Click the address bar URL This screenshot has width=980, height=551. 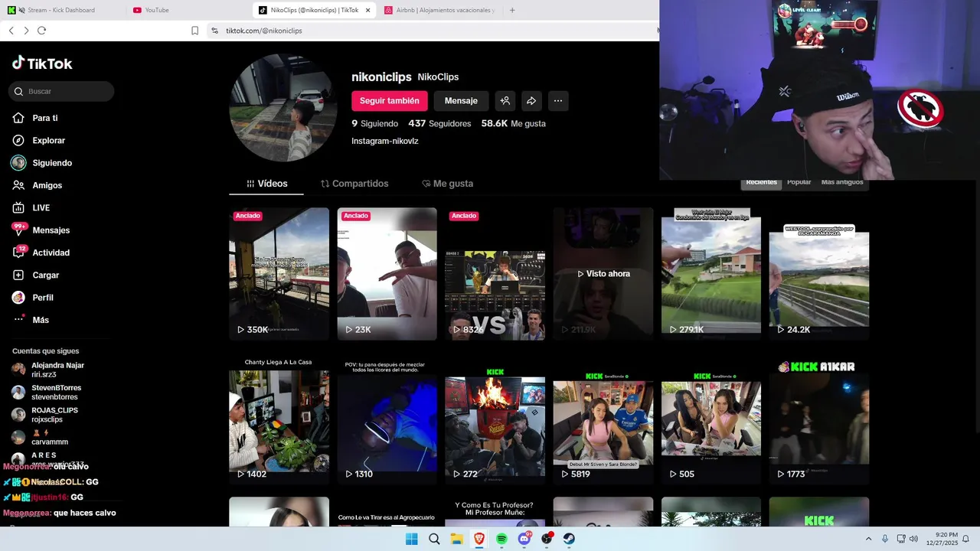[264, 31]
